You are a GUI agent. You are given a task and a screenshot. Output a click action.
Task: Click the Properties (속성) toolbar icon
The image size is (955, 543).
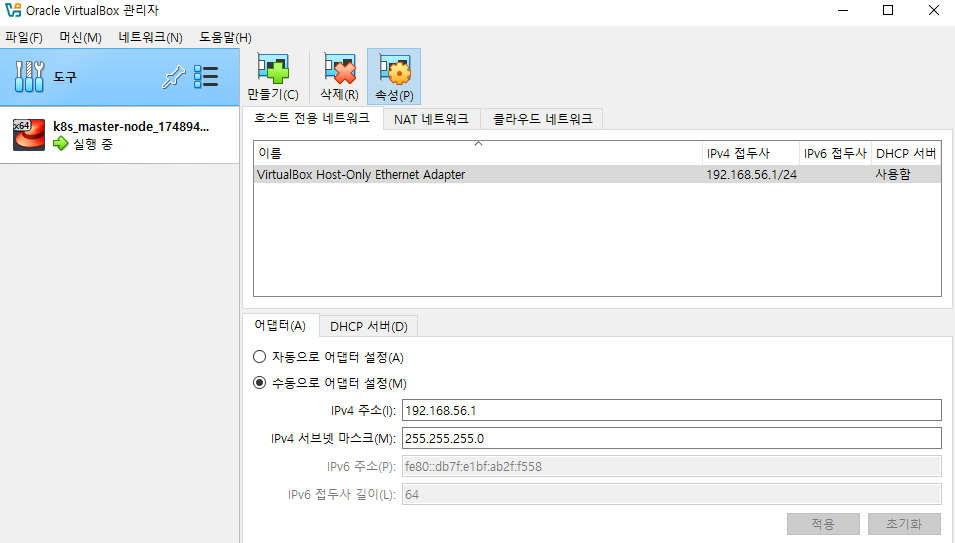point(394,69)
